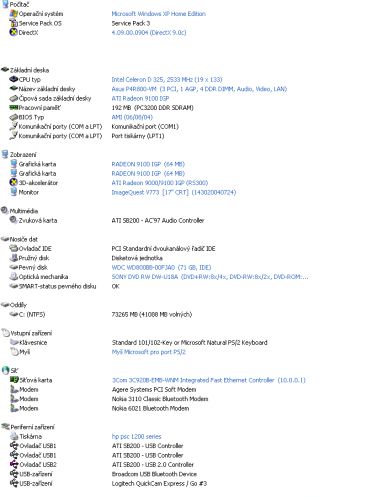
Task: Select the Service Pack 3 value
Action: pos(131,23)
